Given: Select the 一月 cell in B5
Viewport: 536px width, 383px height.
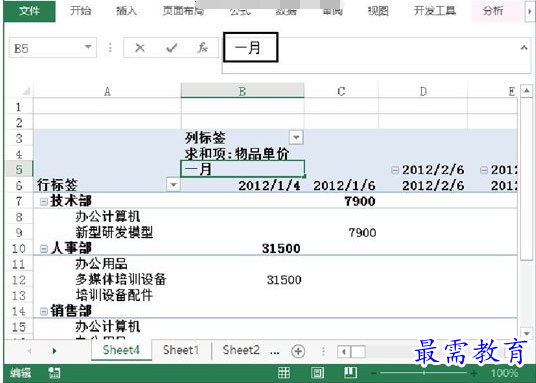Looking at the screenshot, I should (x=242, y=169).
